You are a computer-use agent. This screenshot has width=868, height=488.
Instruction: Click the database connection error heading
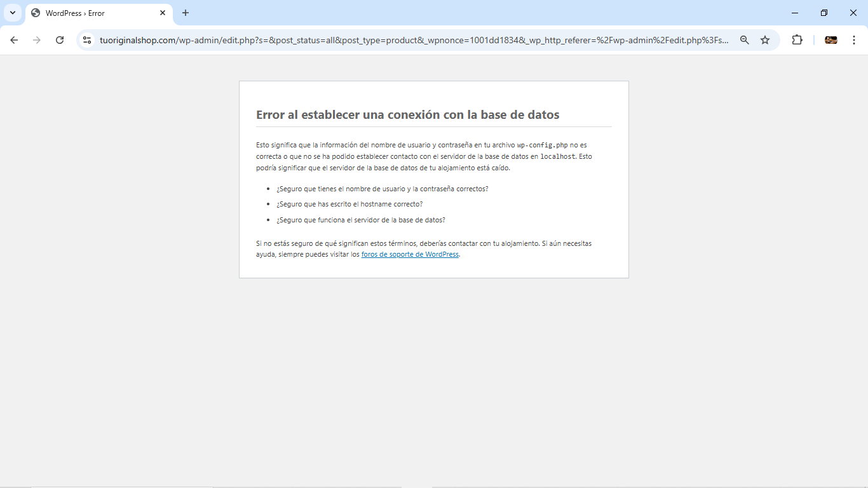point(407,115)
